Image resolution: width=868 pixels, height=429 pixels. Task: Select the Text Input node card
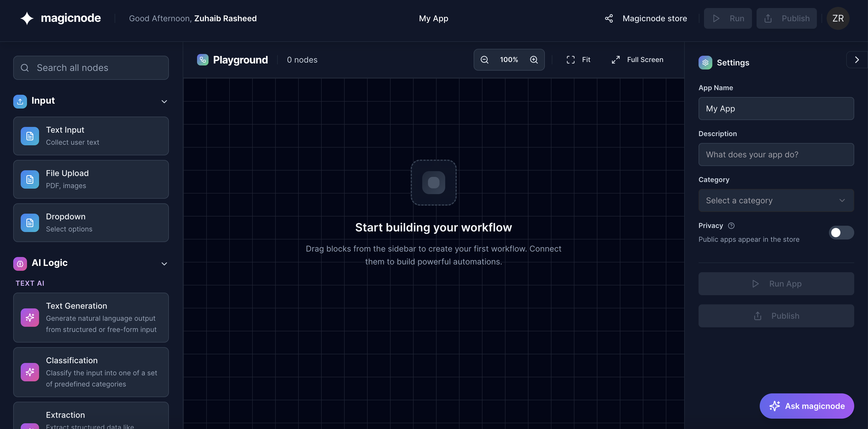tap(91, 136)
